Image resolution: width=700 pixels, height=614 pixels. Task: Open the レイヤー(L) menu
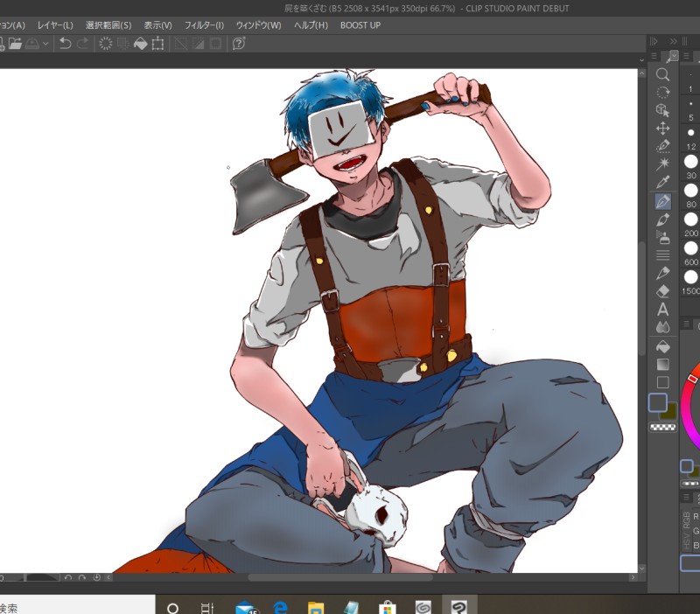tap(55, 24)
